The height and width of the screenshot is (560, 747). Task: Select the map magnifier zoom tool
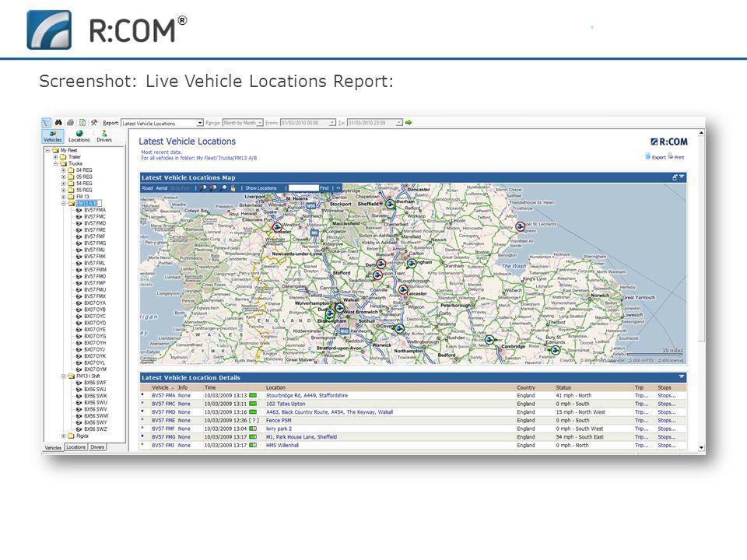[223, 188]
